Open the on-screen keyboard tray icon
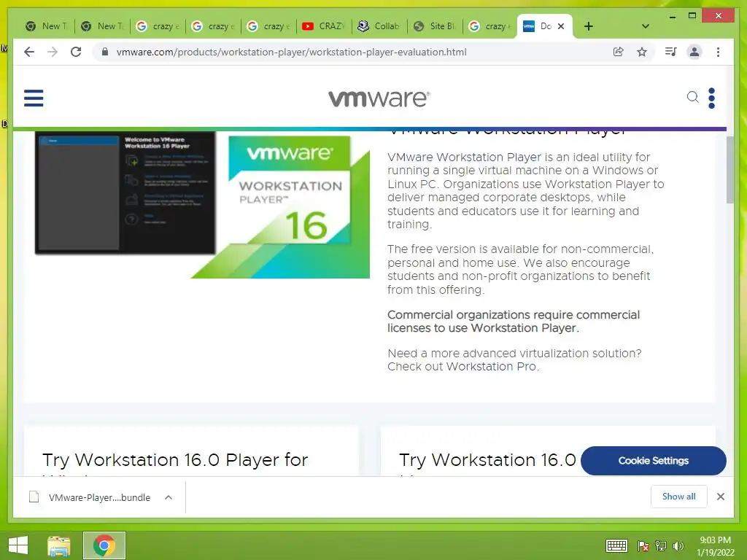Viewport: 747px width, 560px height. [x=616, y=545]
